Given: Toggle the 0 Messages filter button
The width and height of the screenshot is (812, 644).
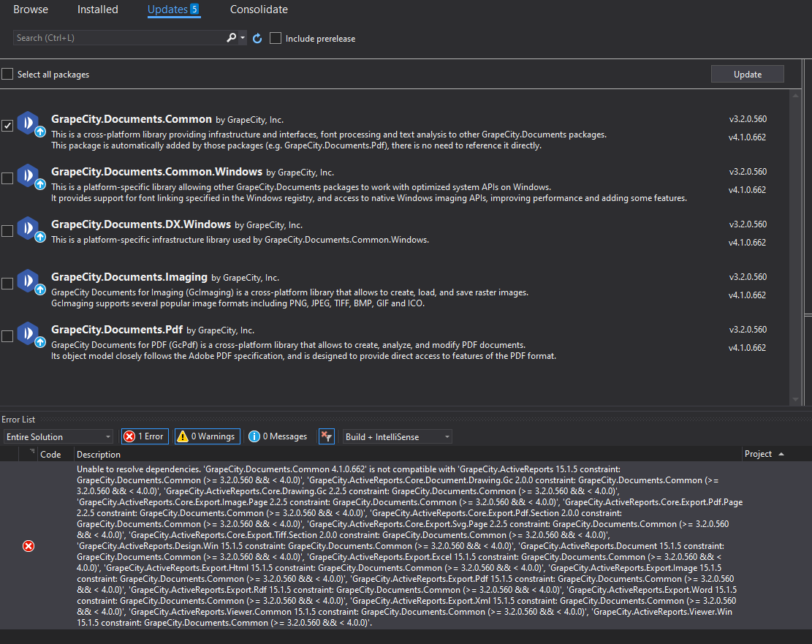Looking at the screenshot, I should [x=278, y=436].
